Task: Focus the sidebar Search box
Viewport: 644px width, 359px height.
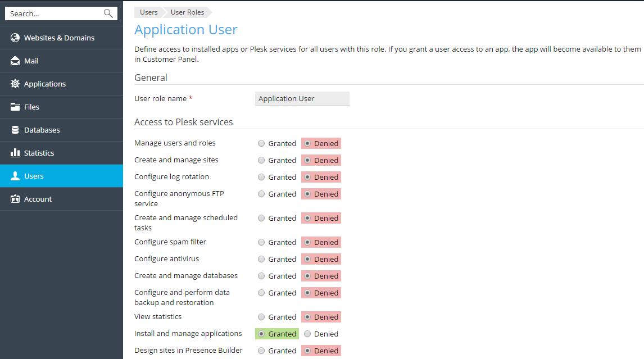Action: [53, 13]
